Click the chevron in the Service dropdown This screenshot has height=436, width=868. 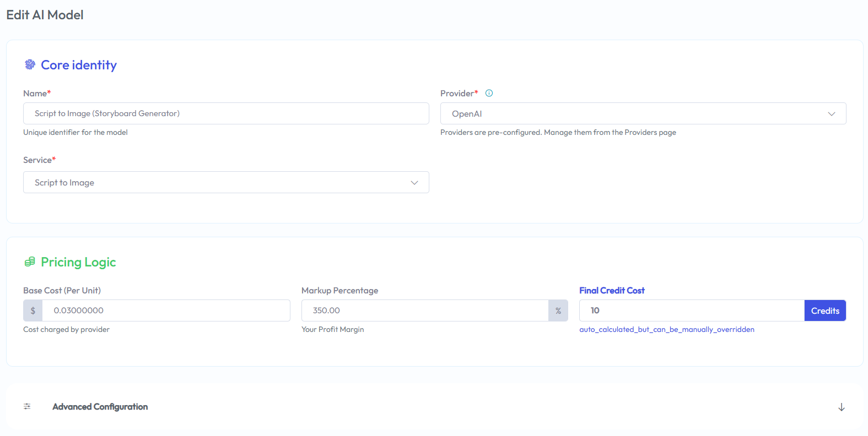click(414, 183)
